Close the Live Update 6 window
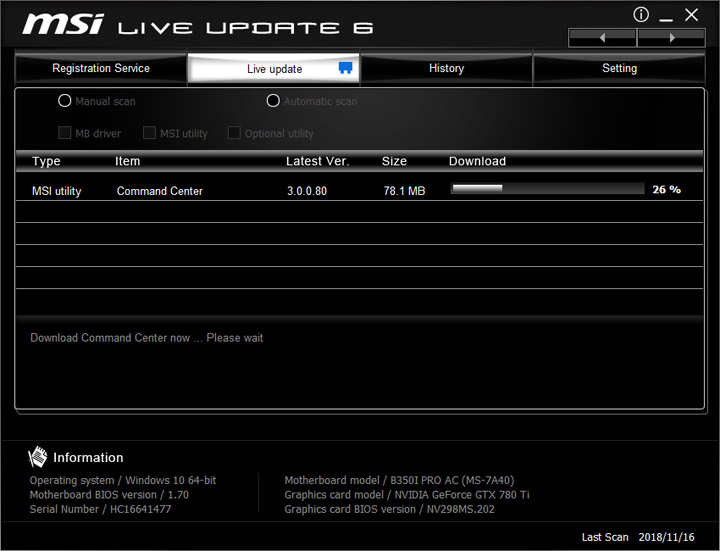 coord(692,15)
